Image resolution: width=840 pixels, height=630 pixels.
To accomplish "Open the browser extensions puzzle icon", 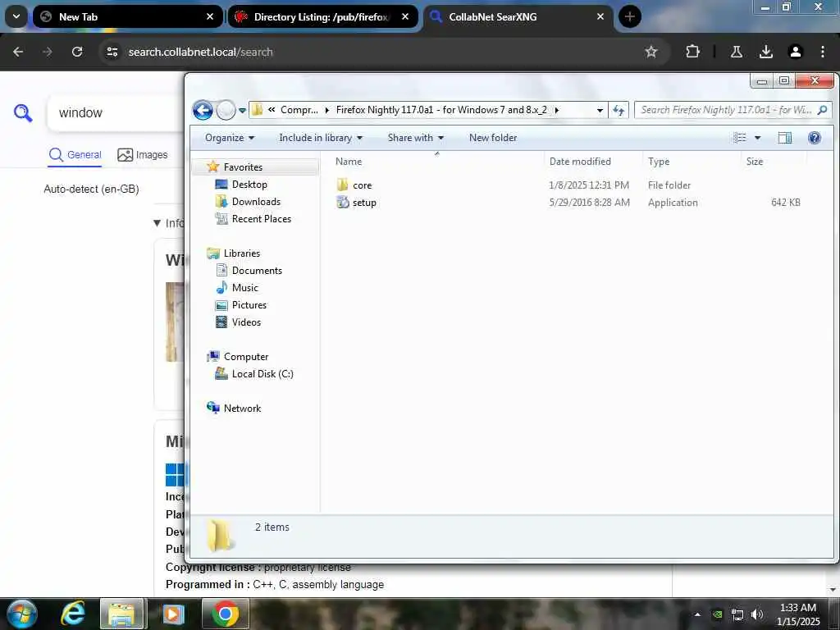I will pos(692,52).
